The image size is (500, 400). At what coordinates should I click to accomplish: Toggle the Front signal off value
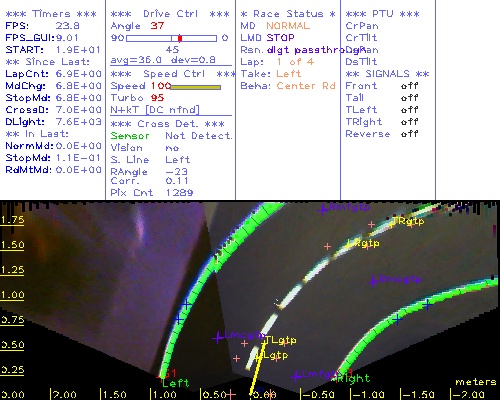[409, 86]
